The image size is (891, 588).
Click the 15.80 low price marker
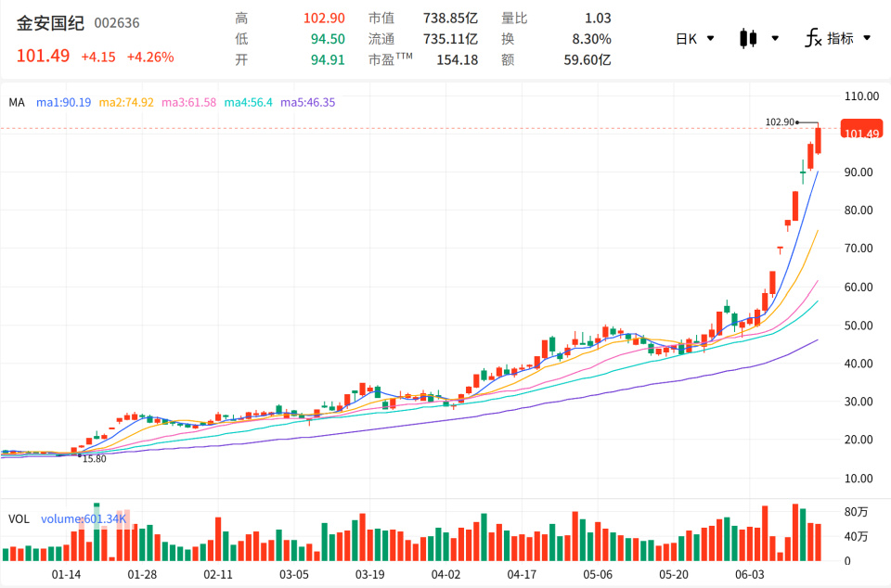tap(95, 459)
